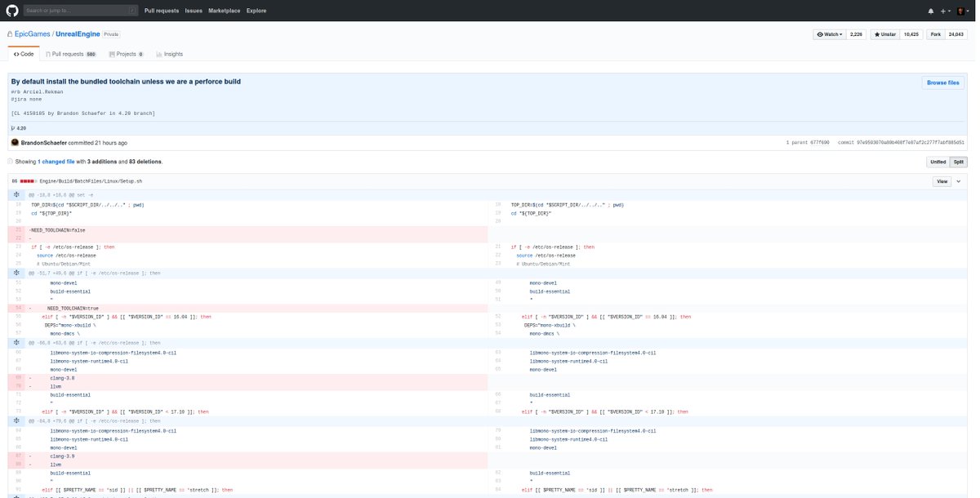Select the repository Pull requests tab
This screenshot has height=498, width=980.
tap(70, 54)
